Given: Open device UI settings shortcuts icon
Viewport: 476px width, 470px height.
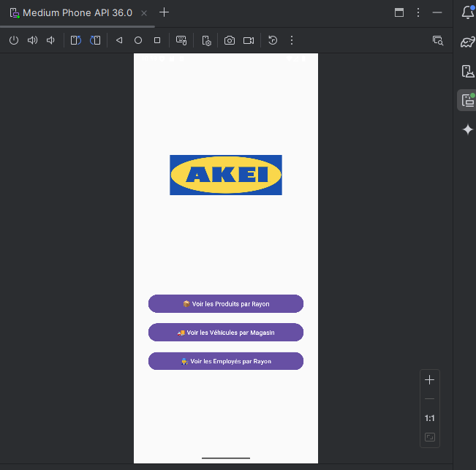Looking at the screenshot, I should [x=206, y=41].
